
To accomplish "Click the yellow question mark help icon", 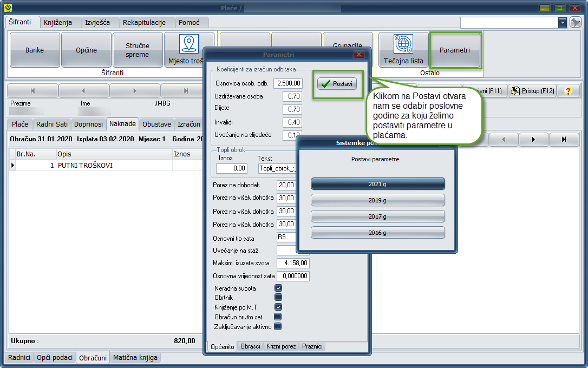I will 567,91.
